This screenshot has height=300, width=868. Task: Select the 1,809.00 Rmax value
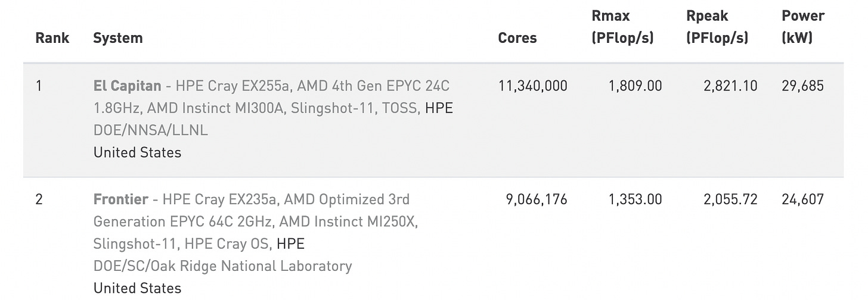pyautogui.click(x=635, y=86)
